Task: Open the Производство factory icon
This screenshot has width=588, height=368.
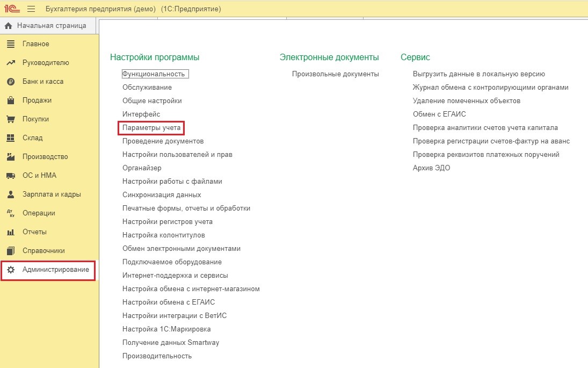Action: 11,156
